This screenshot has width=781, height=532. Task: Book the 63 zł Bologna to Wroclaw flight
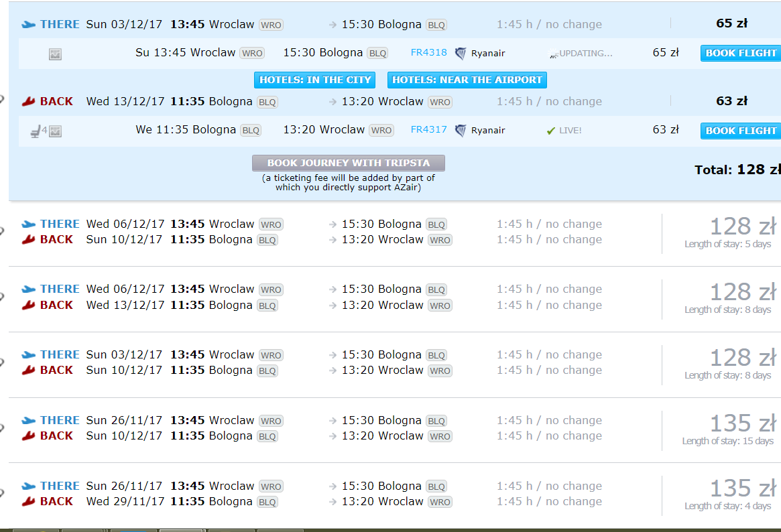741,131
